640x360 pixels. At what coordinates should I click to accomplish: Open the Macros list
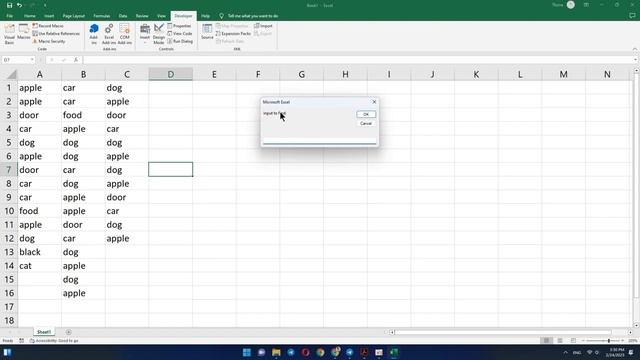tap(24, 33)
